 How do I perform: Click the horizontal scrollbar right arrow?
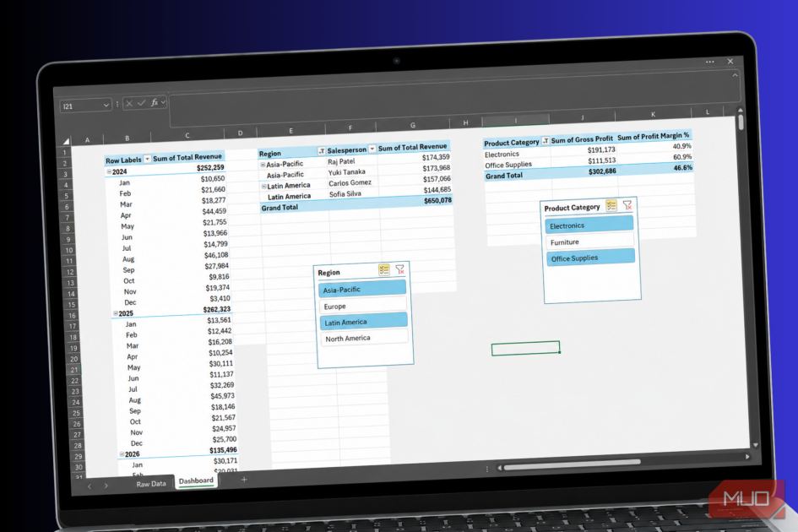pyautogui.click(x=747, y=457)
